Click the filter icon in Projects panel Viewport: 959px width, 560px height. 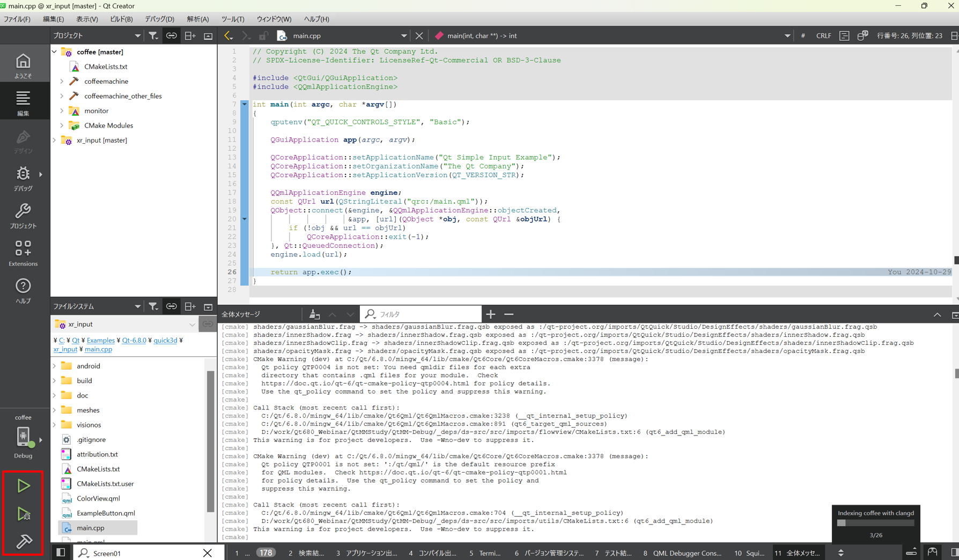click(153, 35)
